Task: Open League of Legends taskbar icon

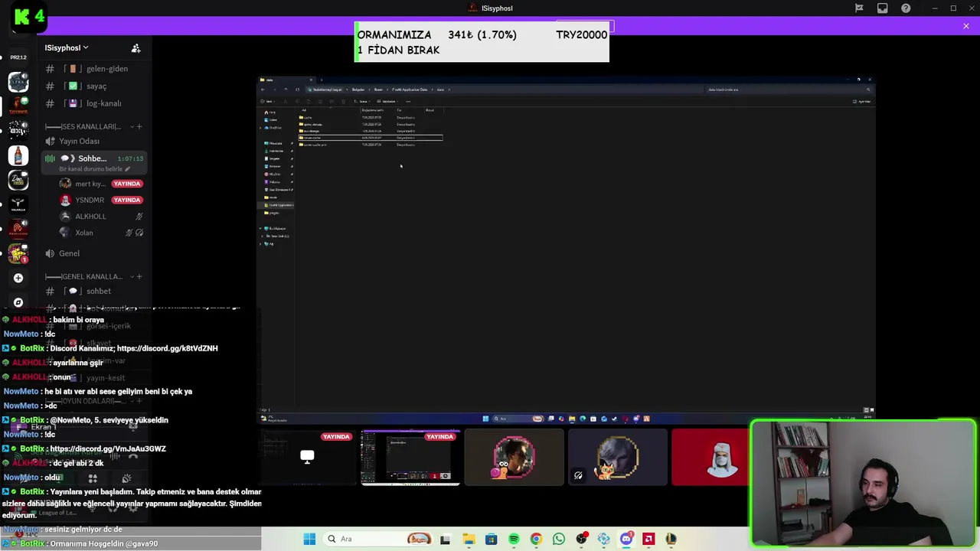Action: pyautogui.click(x=671, y=539)
